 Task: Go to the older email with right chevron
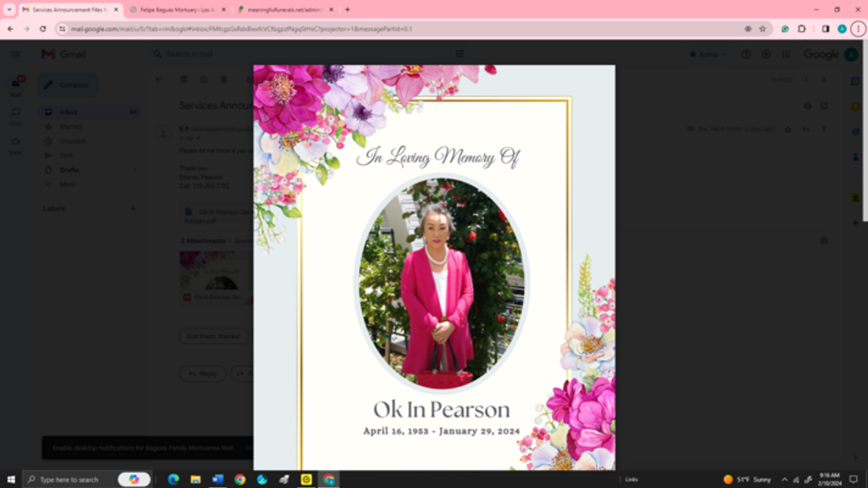(824, 80)
